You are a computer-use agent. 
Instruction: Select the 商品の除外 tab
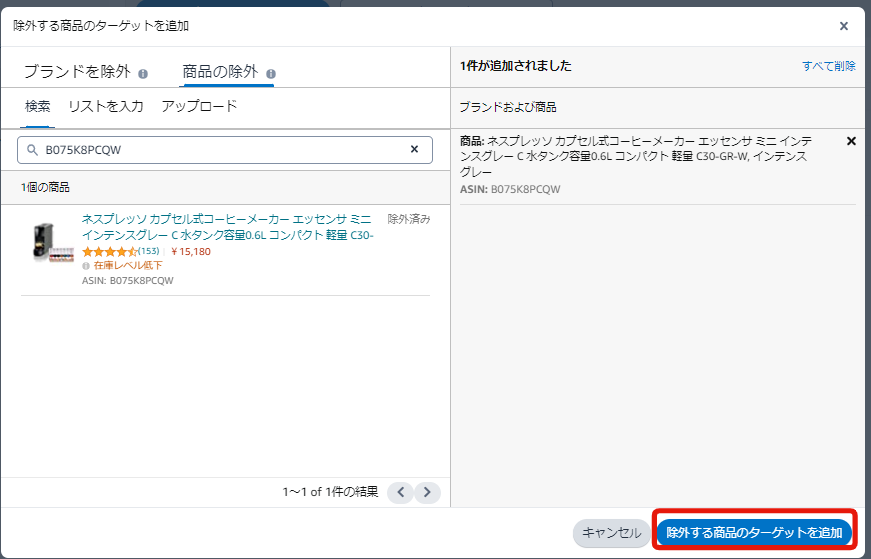pos(219,72)
